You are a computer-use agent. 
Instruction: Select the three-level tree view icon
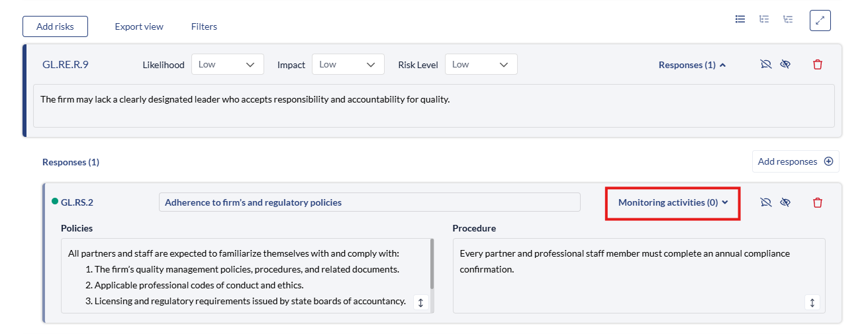(x=788, y=19)
